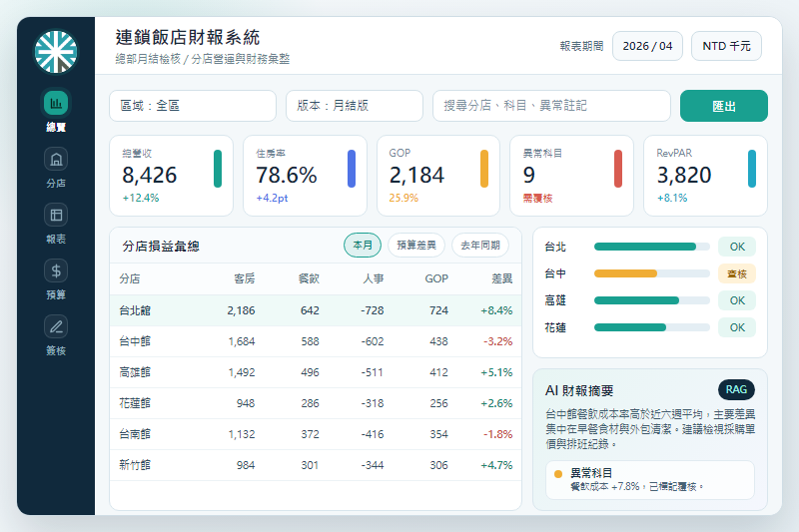Open the GOP 2,184 KPI card
This screenshot has width=799, height=532.
438,176
